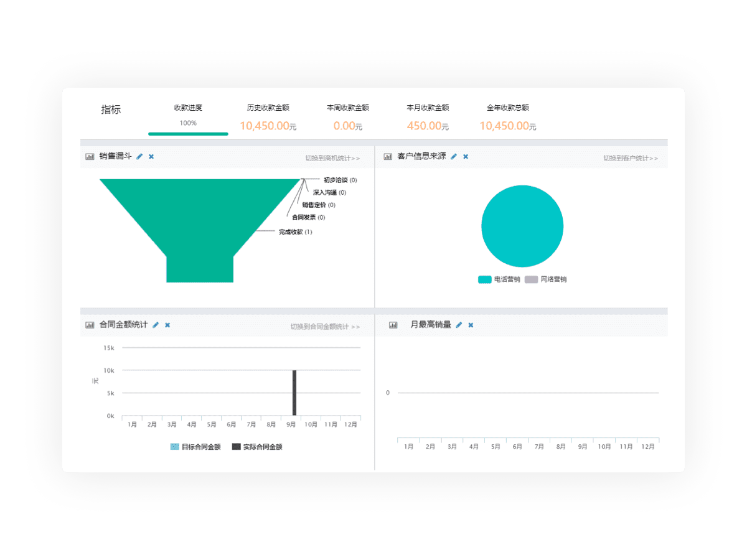Click the 9月 contract amount bar
This screenshot has width=747, height=560.
coord(294,393)
